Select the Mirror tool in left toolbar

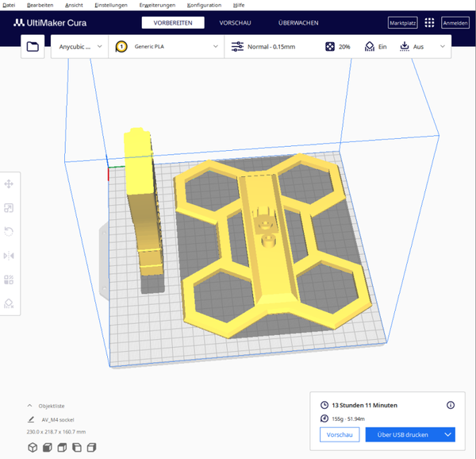pyautogui.click(x=9, y=256)
